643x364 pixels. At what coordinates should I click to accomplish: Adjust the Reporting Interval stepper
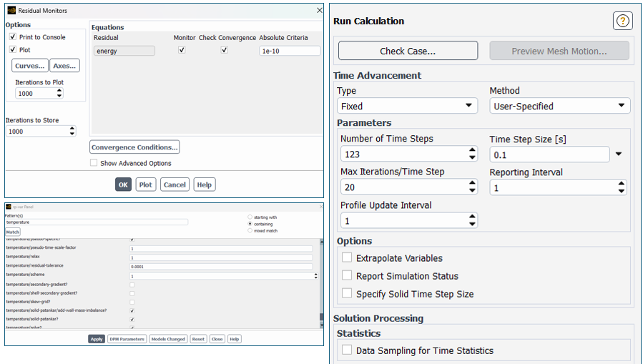[x=622, y=188]
